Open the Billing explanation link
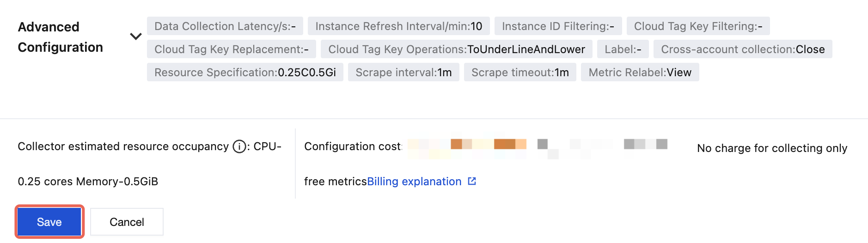 tap(414, 182)
